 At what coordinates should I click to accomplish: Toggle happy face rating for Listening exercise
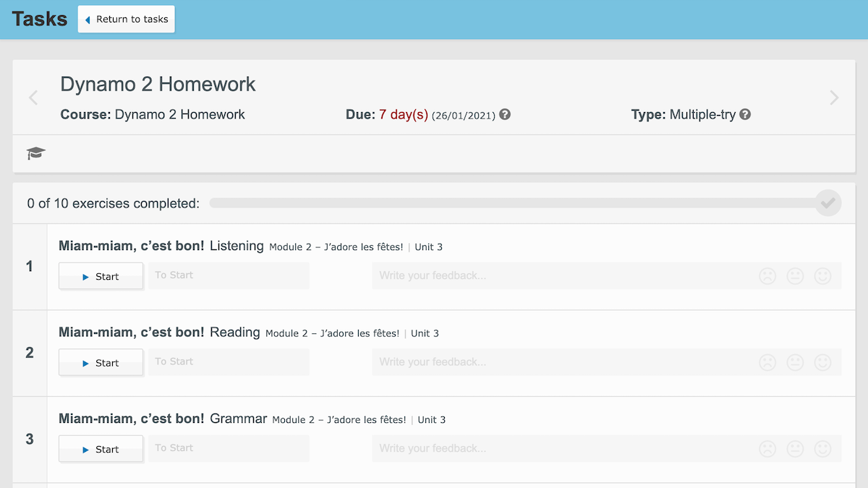click(823, 275)
